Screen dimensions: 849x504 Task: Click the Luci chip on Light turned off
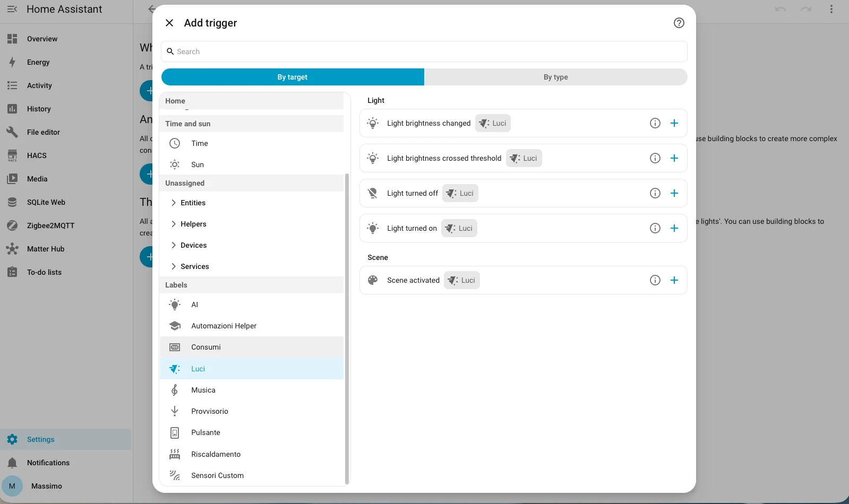(x=460, y=193)
